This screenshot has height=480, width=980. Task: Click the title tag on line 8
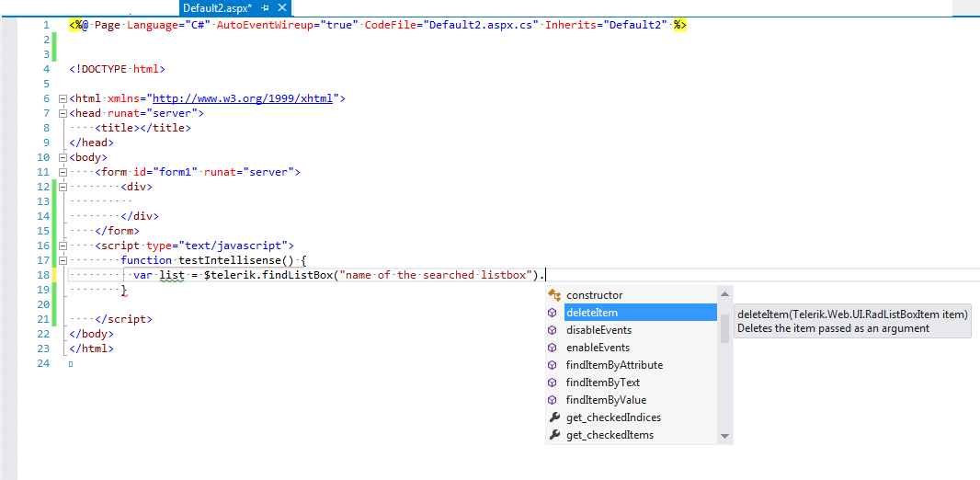pyautogui.click(x=143, y=128)
